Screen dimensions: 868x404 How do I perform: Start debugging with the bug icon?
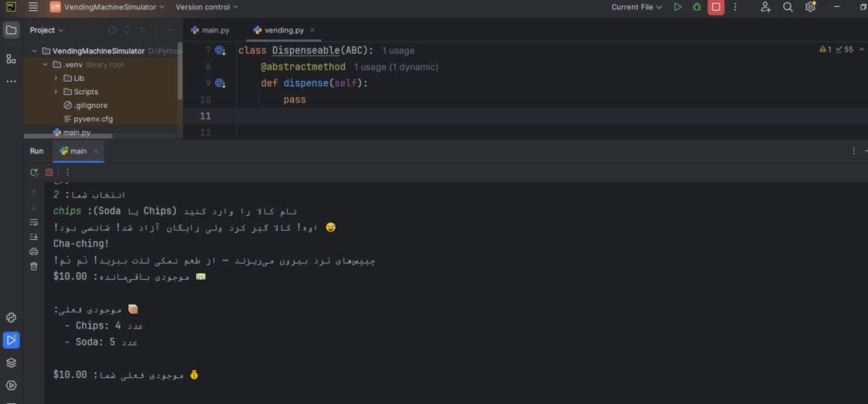pyautogui.click(x=697, y=7)
